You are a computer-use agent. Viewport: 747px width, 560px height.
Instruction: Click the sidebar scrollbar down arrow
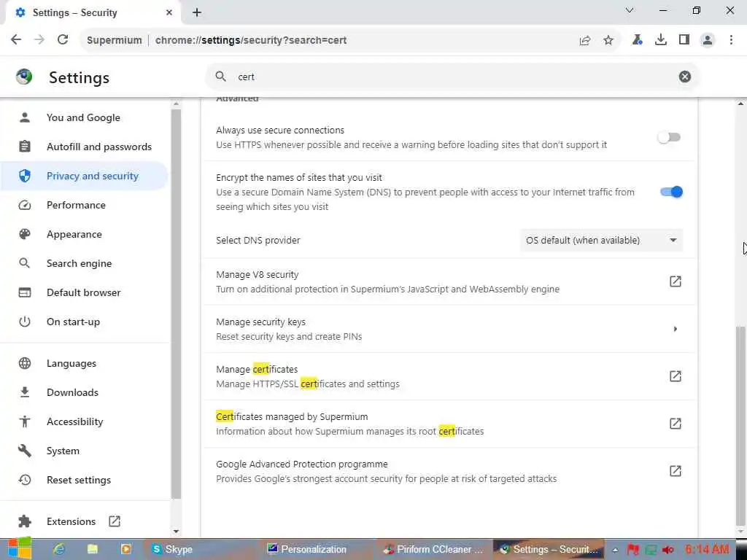176,532
